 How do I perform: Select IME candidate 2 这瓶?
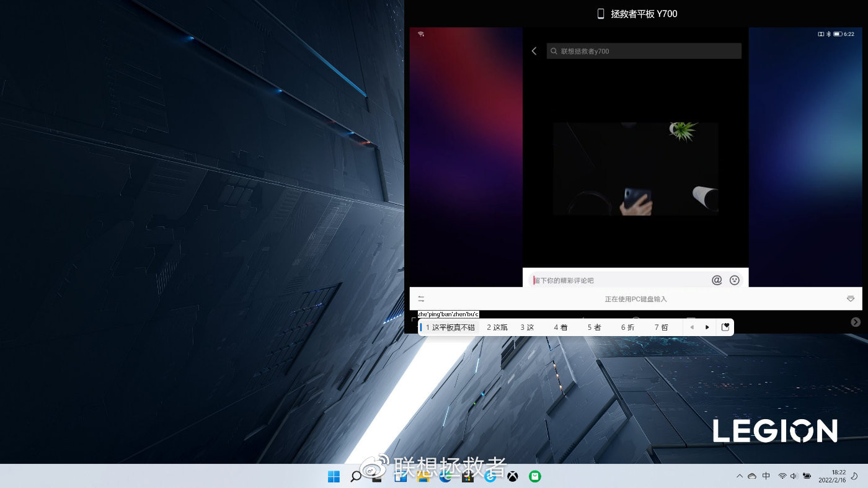pos(497,327)
